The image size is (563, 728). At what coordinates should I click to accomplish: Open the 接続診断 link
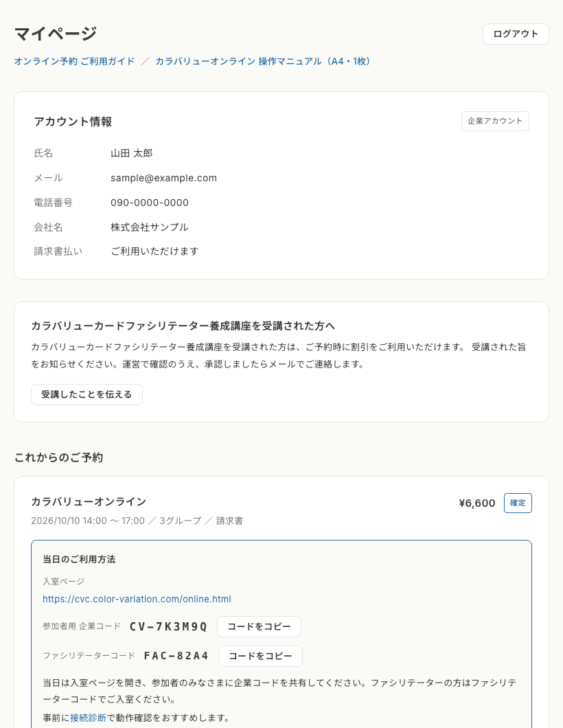pos(88,718)
